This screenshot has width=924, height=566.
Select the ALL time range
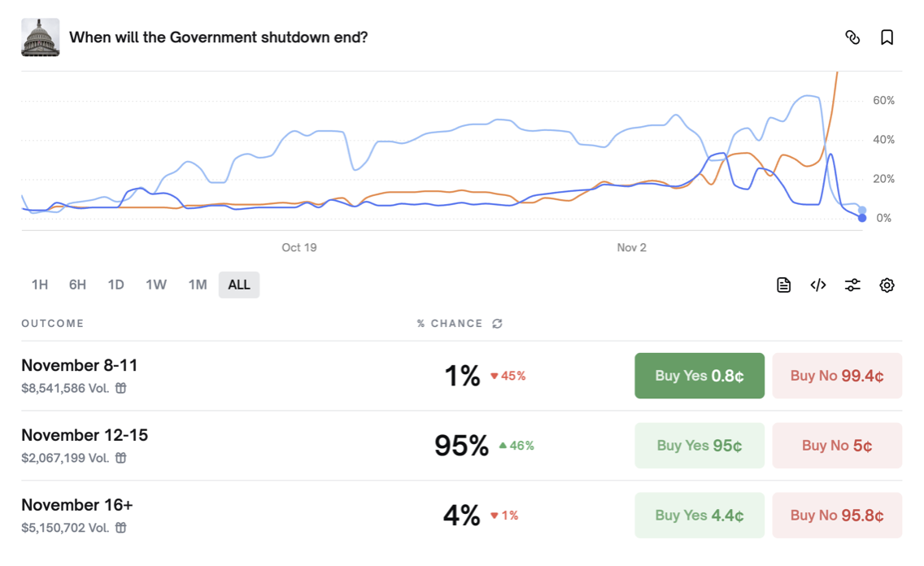point(239,285)
